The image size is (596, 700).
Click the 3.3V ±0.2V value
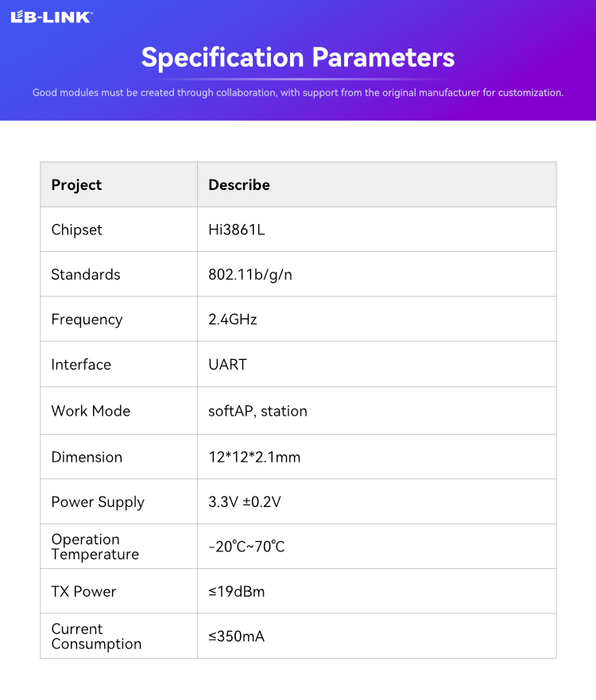pyautogui.click(x=245, y=502)
